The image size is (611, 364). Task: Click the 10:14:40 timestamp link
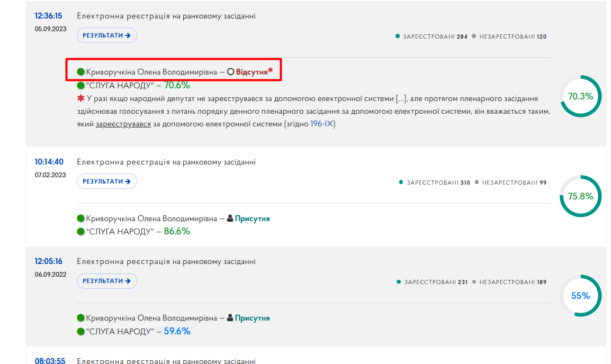click(49, 162)
